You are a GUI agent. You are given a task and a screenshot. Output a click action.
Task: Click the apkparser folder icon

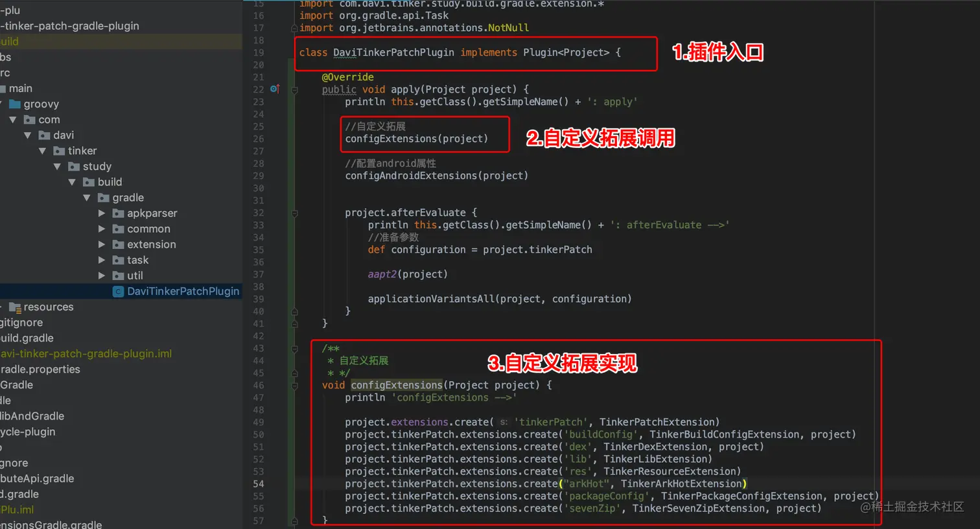(x=118, y=213)
